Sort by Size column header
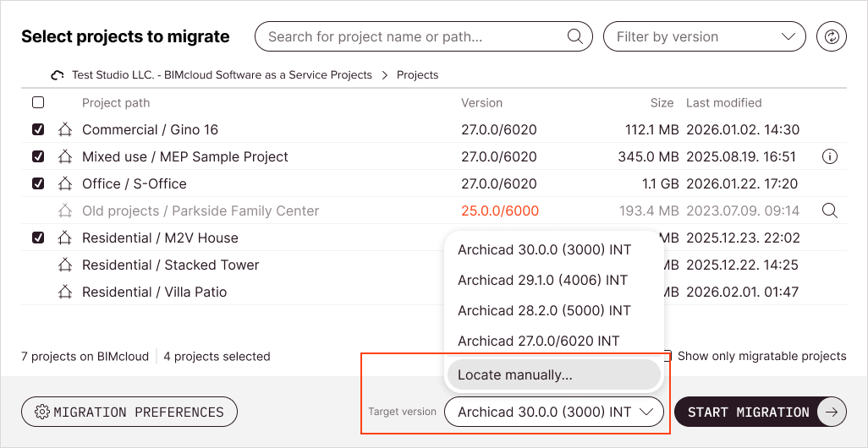The height and width of the screenshot is (448, 868). tap(662, 103)
